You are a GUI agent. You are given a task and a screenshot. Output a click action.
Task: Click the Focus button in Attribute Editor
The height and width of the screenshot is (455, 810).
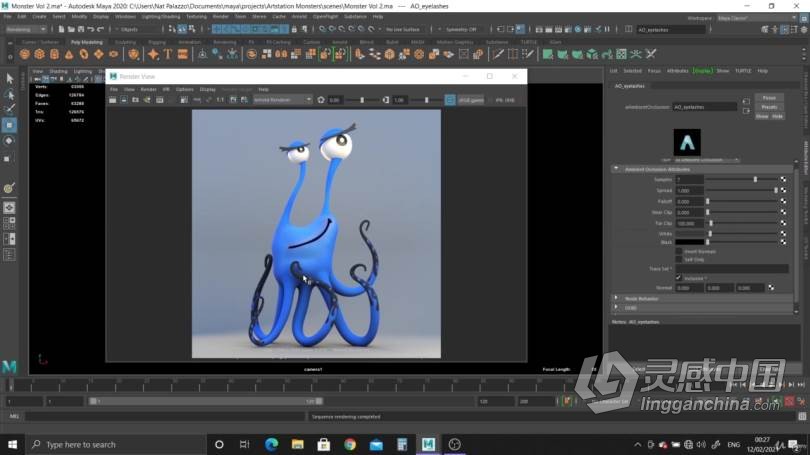(x=769, y=98)
